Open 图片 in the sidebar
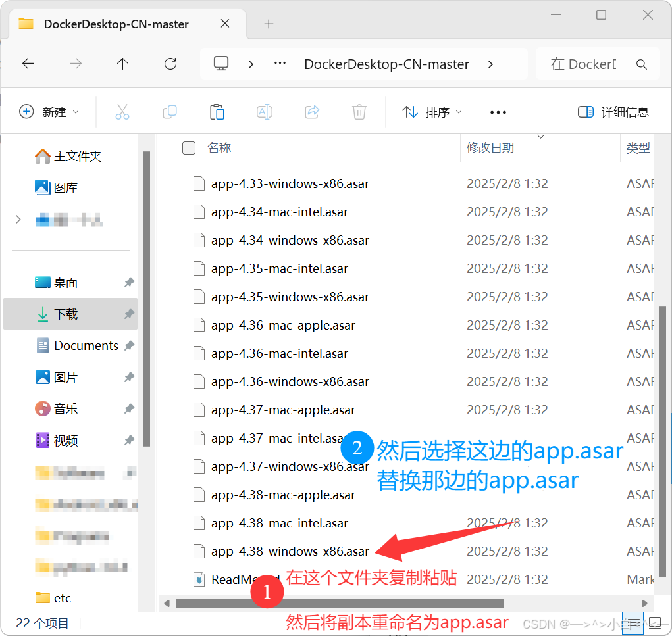 [x=57, y=377]
